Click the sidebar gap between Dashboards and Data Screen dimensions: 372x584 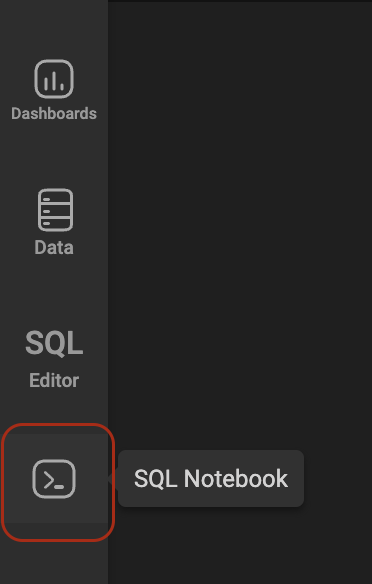coord(54,155)
